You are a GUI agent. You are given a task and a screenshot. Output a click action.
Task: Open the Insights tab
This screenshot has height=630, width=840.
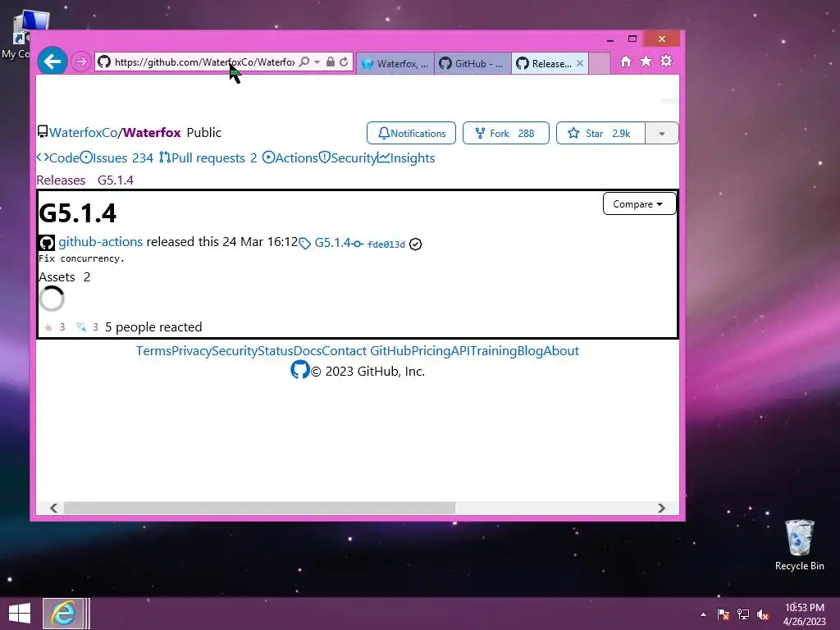tap(407, 158)
